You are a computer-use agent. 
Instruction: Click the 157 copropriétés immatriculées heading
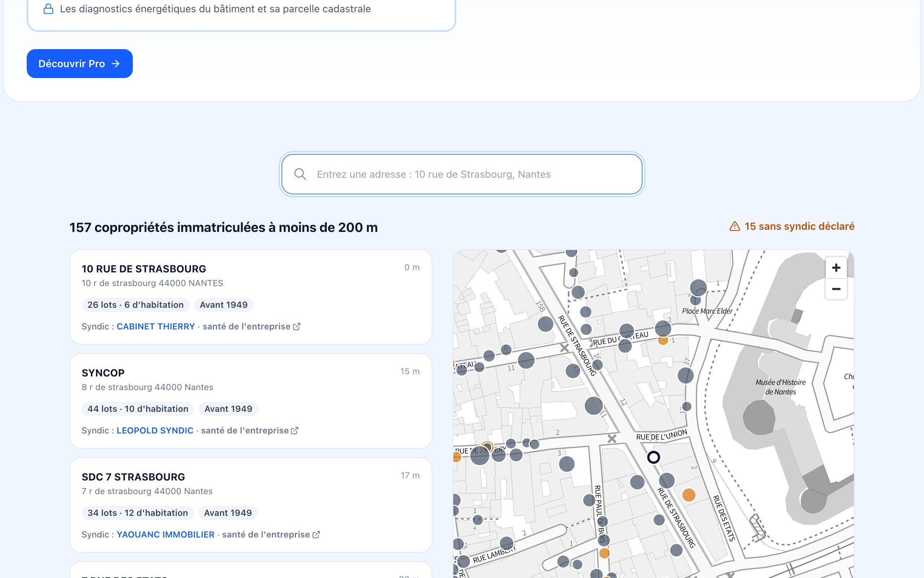pos(223,228)
